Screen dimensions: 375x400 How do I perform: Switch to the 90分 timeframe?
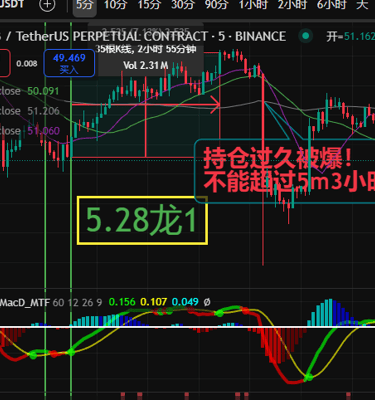point(216,5)
